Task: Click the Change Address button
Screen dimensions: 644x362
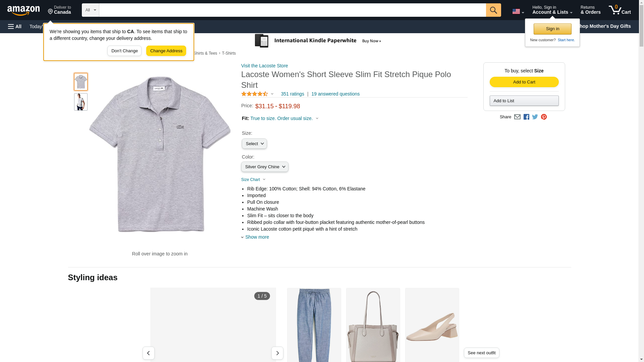Action: point(166,51)
